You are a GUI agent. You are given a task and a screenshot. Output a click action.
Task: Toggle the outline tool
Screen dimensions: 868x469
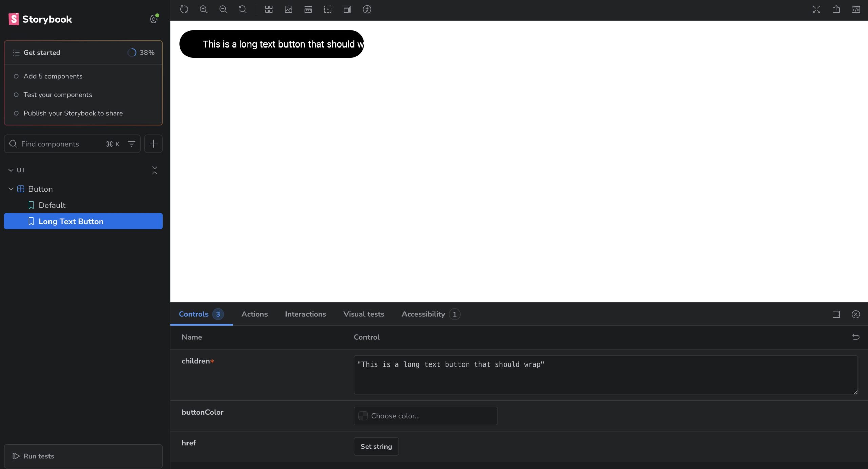(328, 9)
